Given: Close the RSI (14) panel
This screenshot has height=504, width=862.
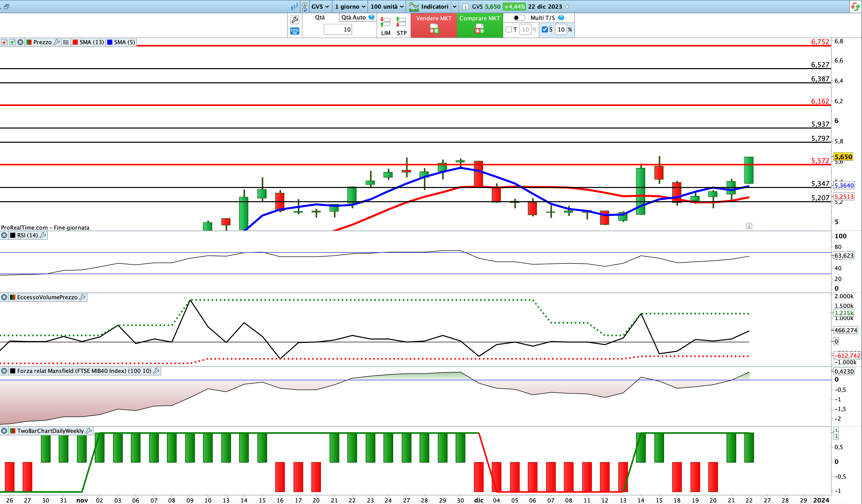Looking at the screenshot, I should 4,235.
